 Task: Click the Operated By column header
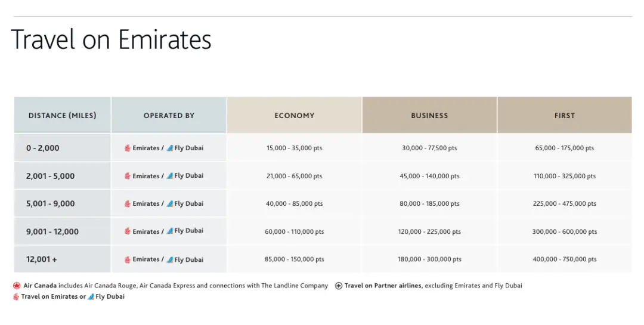tap(169, 116)
